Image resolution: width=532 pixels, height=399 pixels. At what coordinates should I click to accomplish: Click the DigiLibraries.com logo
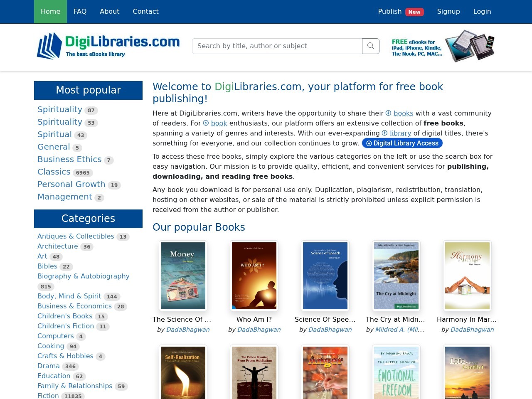pyautogui.click(x=108, y=46)
